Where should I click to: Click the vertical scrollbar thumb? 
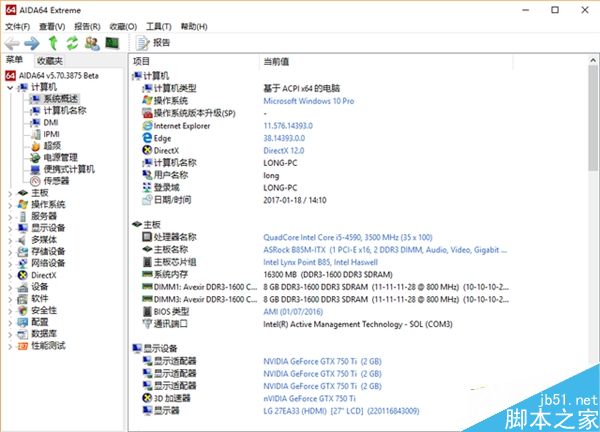[593, 118]
